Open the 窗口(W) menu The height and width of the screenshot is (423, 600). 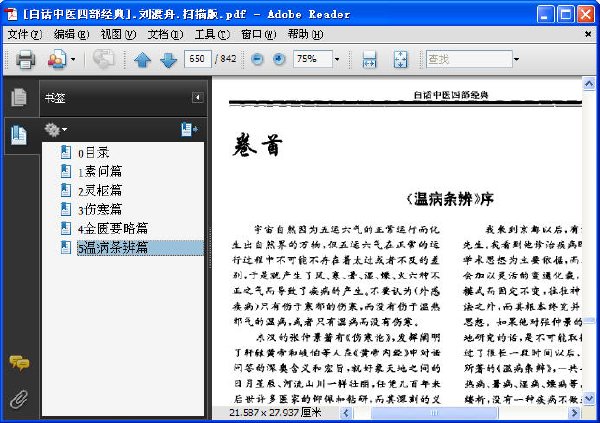[259, 34]
